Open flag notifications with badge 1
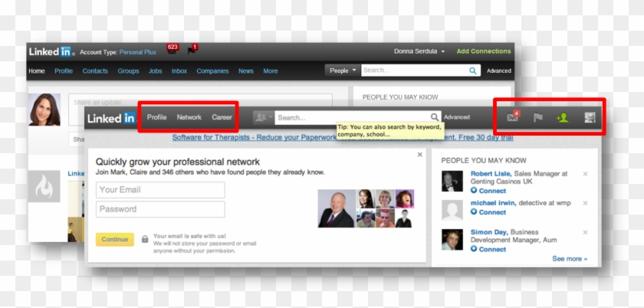 tap(192, 49)
